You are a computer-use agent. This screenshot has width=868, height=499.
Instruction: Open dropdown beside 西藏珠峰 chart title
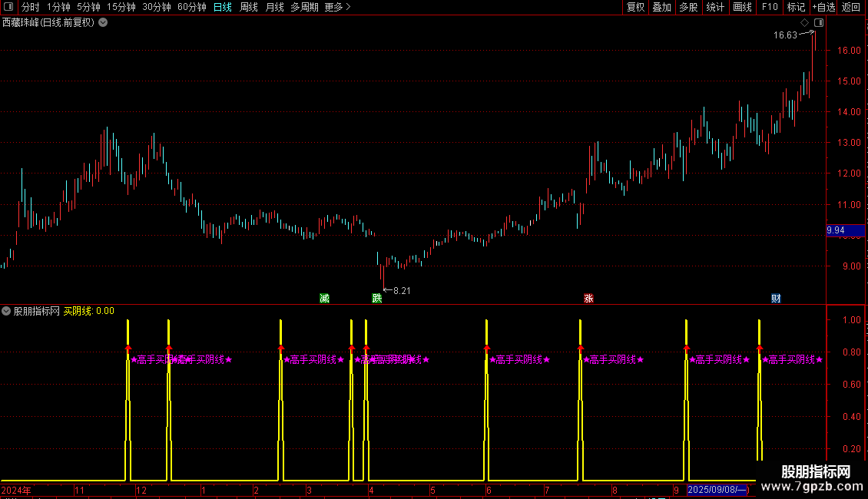(103, 23)
